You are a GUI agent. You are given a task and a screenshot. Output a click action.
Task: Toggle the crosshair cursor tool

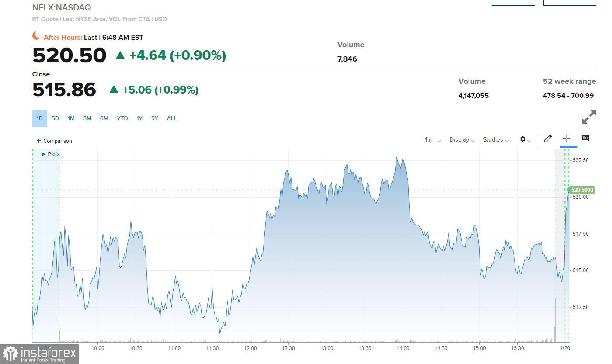tap(567, 139)
